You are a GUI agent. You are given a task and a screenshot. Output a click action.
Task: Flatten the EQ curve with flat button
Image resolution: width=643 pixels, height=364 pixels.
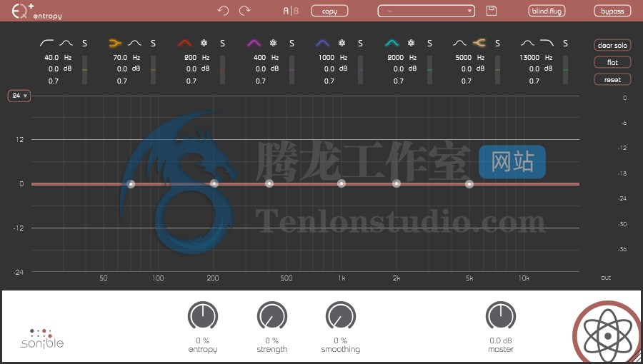point(612,63)
